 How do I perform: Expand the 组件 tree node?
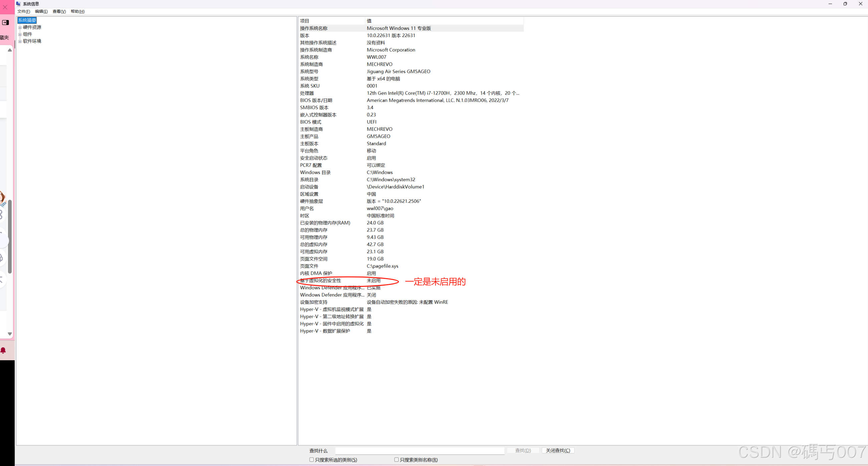20,34
